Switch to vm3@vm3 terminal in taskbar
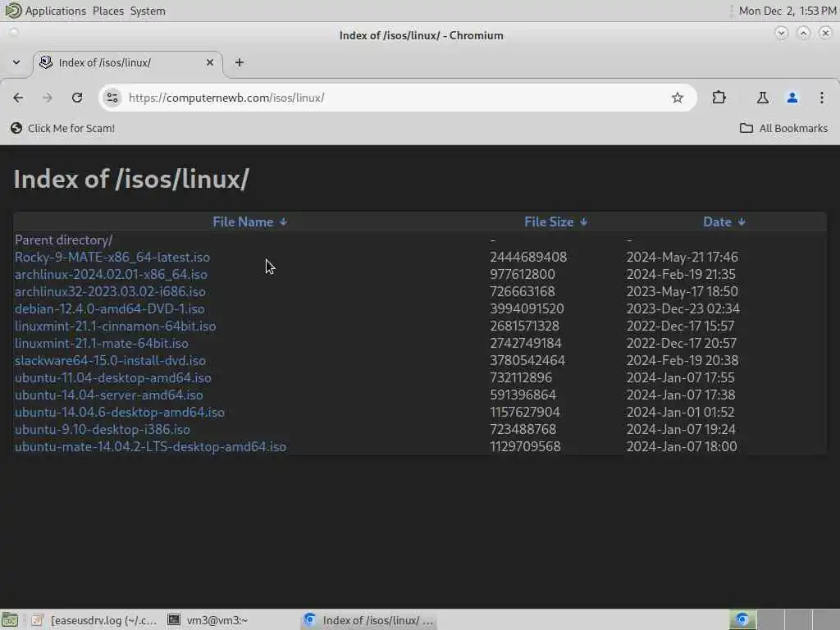Screen dimensions: 840x630 point(208,620)
